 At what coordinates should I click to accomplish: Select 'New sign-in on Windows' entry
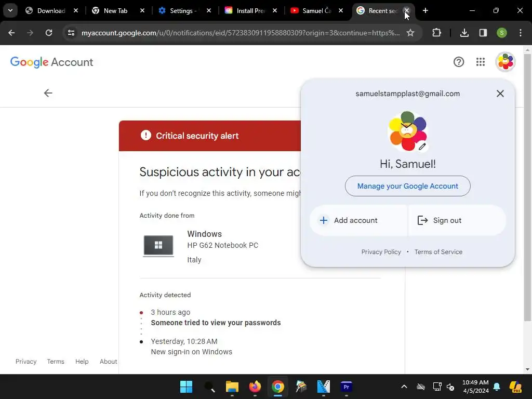click(x=191, y=352)
